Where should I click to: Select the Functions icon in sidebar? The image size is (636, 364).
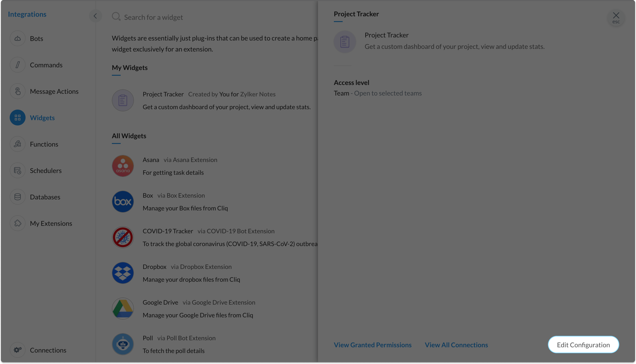(18, 144)
